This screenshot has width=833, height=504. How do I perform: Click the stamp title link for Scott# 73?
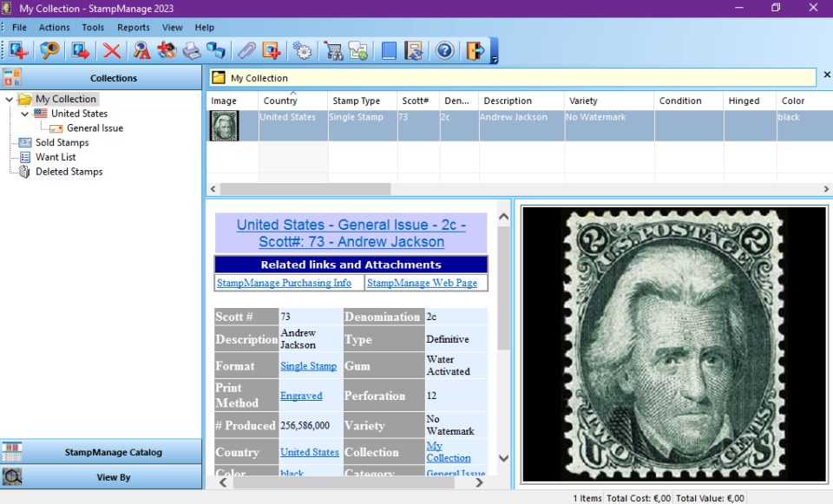point(351,233)
